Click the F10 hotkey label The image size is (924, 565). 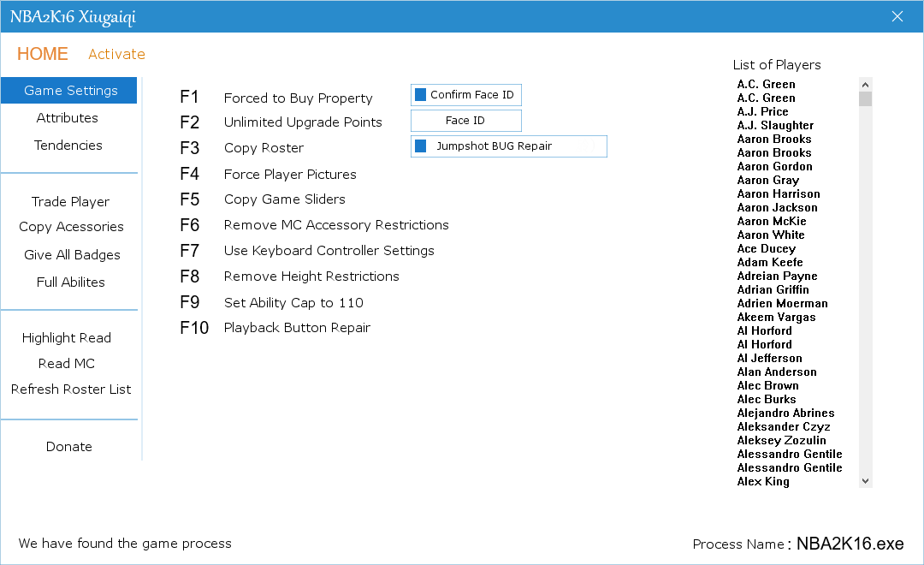click(x=194, y=328)
